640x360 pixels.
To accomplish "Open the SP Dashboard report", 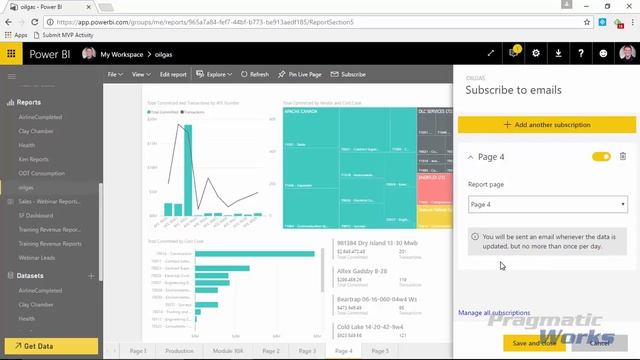I will (x=36, y=216).
